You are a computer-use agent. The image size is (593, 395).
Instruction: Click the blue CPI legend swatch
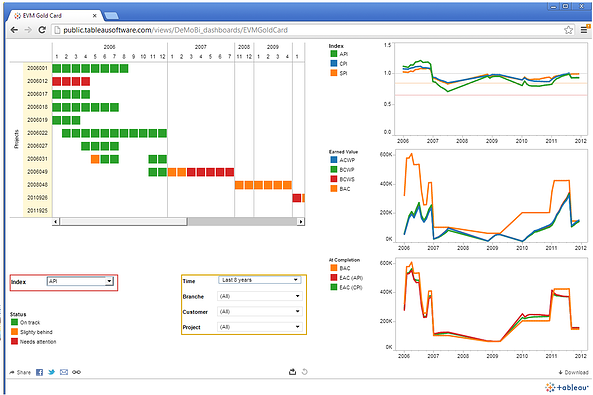(334, 64)
